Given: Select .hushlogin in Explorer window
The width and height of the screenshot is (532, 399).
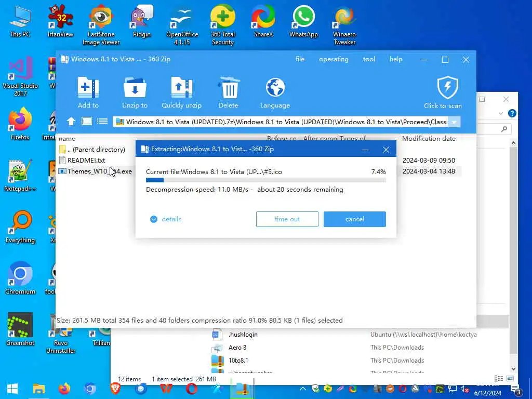Looking at the screenshot, I should tap(243, 335).
